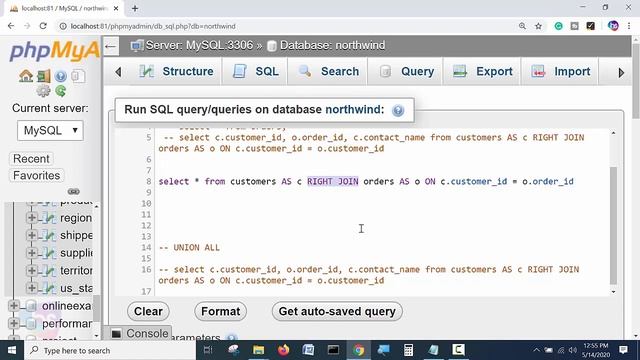
Task: Click the Format button
Action: pyautogui.click(x=220, y=311)
